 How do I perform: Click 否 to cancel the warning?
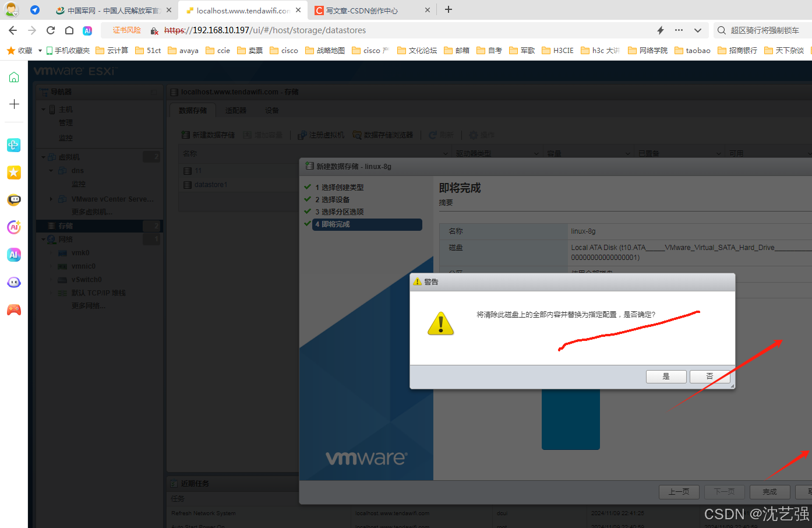(709, 376)
